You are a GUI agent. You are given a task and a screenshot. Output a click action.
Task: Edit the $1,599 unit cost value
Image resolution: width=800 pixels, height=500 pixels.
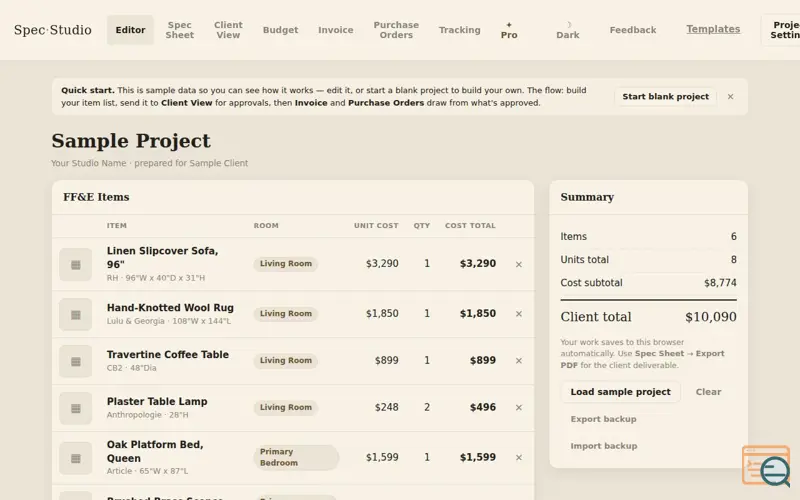pyautogui.click(x=382, y=458)
